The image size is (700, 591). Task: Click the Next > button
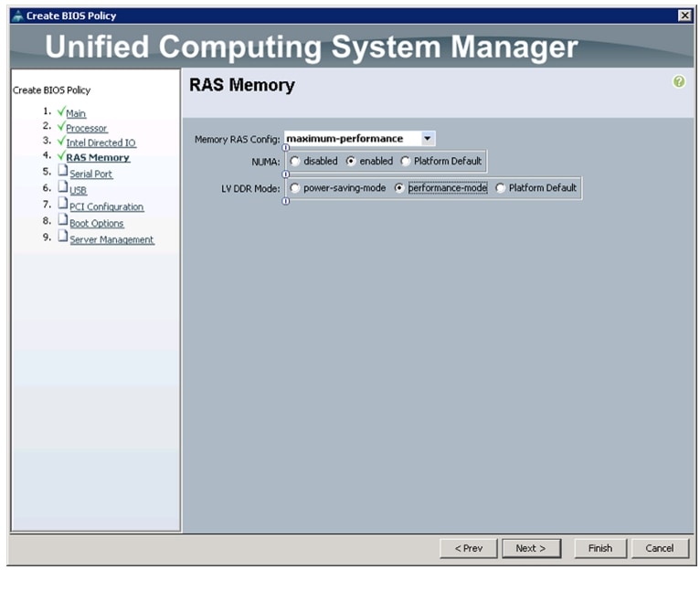point(531,548)
